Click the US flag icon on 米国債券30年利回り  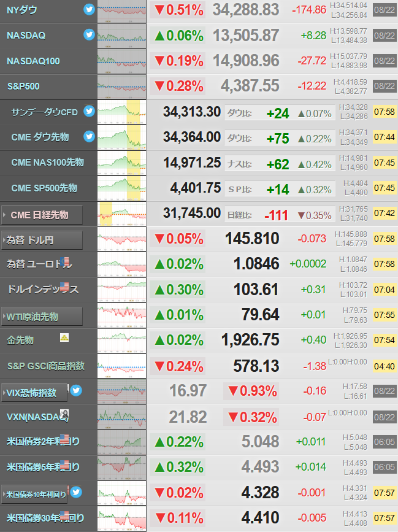tap(64, 515)
